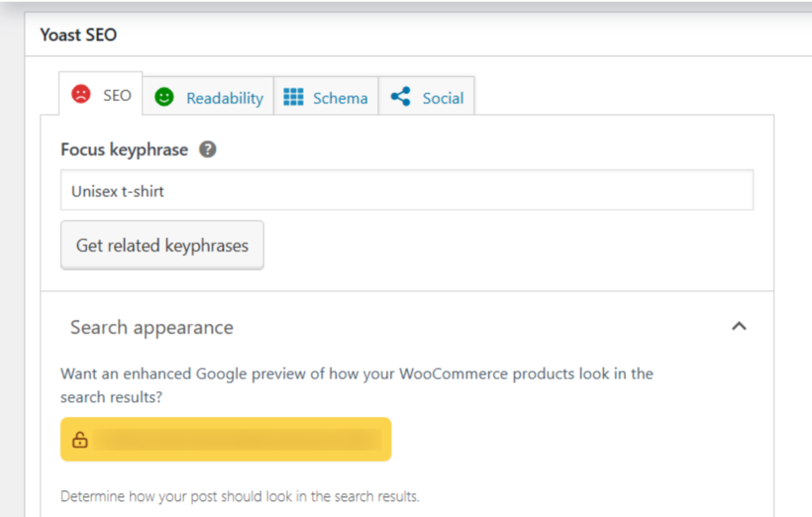Image resolution: width=812 pixels, height=517 pixels.
Task: Click the Social share icon
Action: coord(401,96)
